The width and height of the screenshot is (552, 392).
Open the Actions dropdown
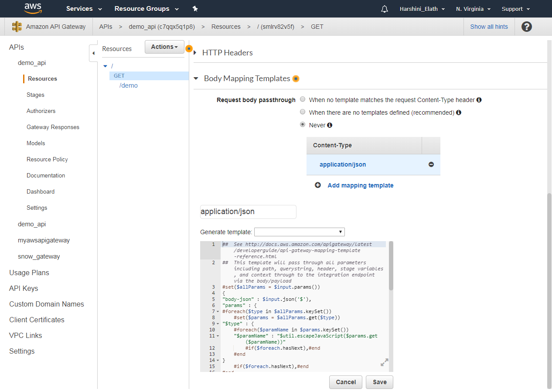164,47
